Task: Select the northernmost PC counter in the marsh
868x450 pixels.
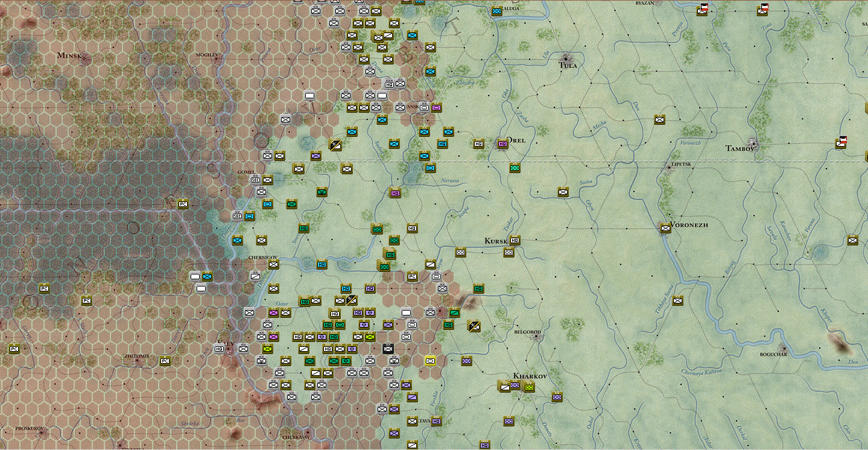Action: (183, 204)
